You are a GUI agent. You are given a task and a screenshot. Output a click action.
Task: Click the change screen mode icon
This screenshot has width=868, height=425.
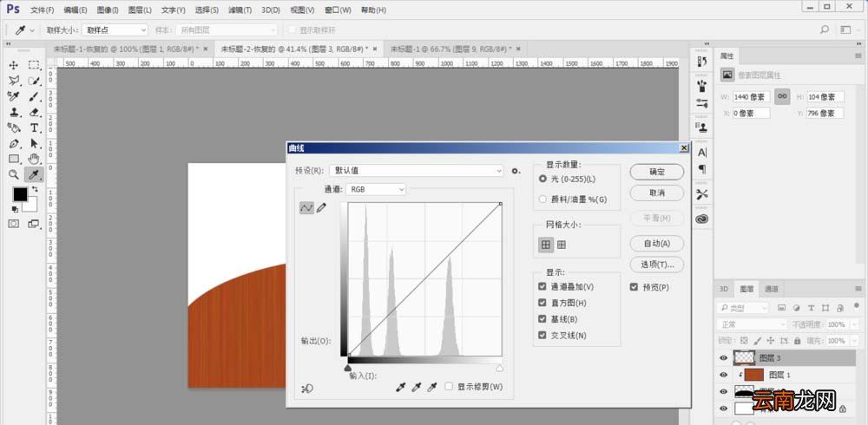tap(34, 224)
